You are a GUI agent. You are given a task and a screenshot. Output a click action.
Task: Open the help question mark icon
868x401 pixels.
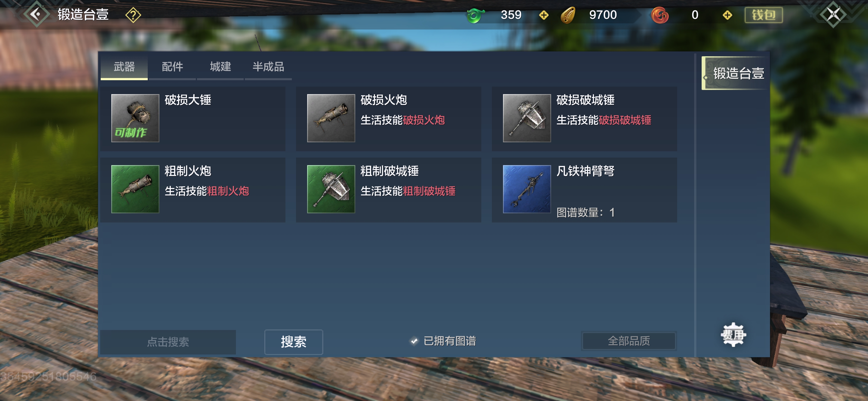pyautogui.click(x=133, y=15)
